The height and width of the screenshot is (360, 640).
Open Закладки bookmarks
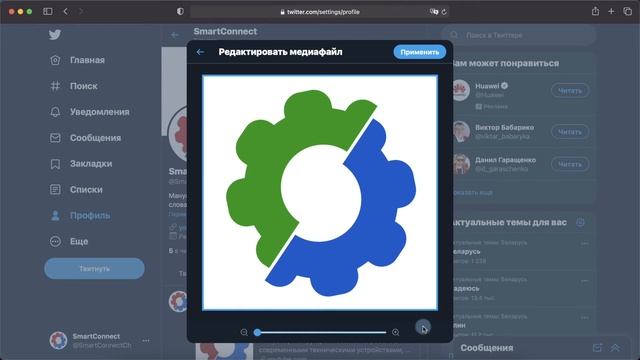81,164
